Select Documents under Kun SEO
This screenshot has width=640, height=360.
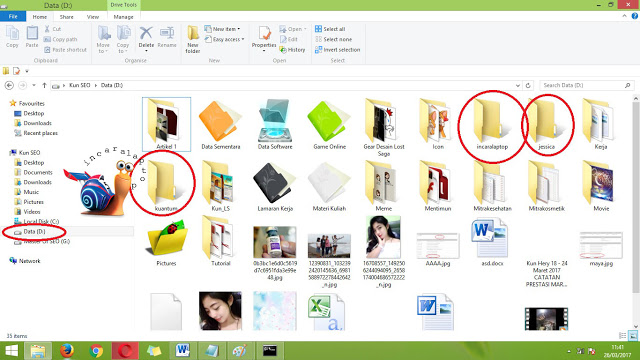(x=33, y=172)
